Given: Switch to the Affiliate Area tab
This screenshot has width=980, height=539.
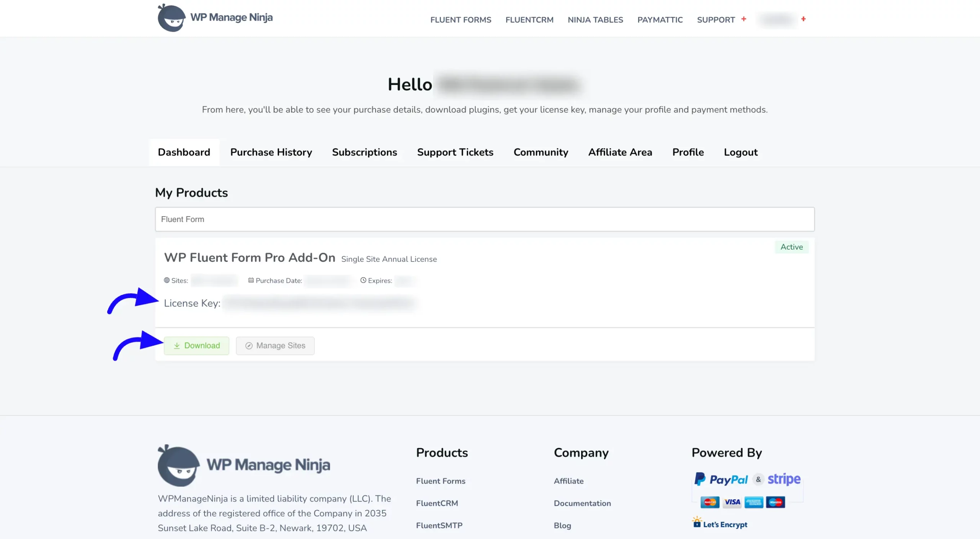Looking at the screenshot, I should point(620,152).
